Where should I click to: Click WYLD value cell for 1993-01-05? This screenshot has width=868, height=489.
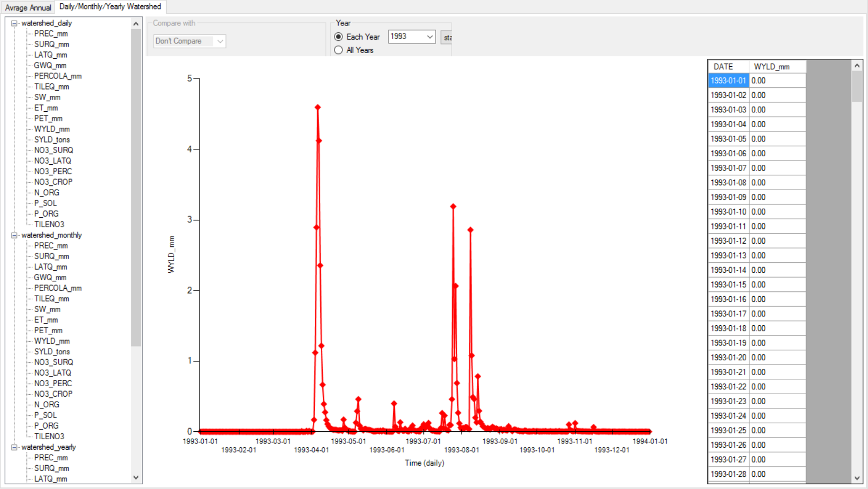coord(777,139)
